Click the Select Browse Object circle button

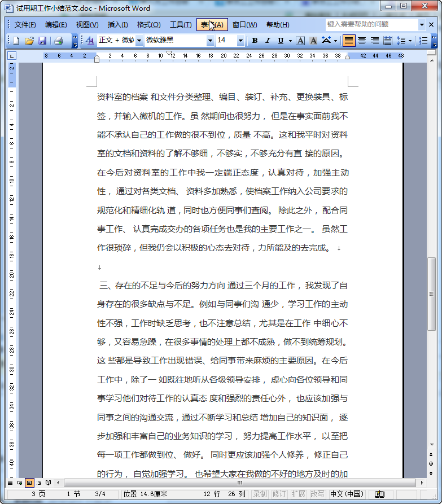pos(431,463)
